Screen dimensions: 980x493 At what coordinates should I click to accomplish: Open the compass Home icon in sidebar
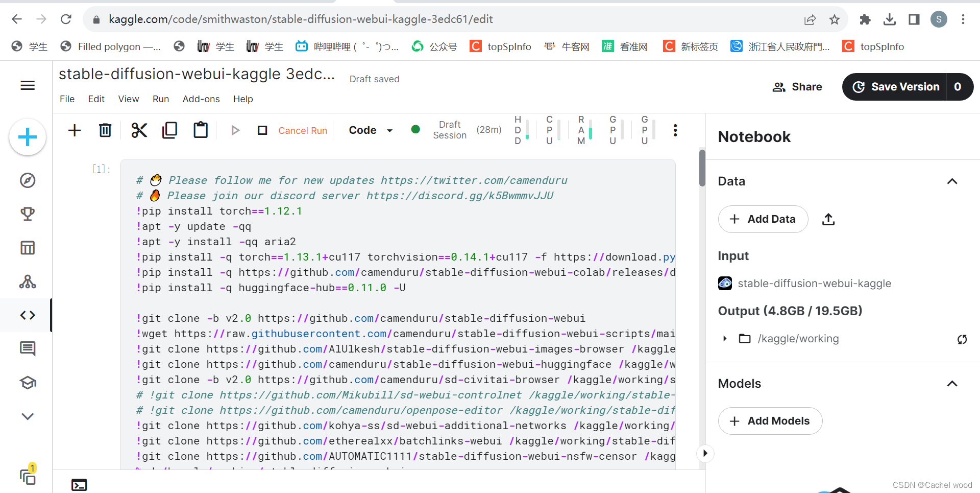pyautogui.click(x=28, y=180)
